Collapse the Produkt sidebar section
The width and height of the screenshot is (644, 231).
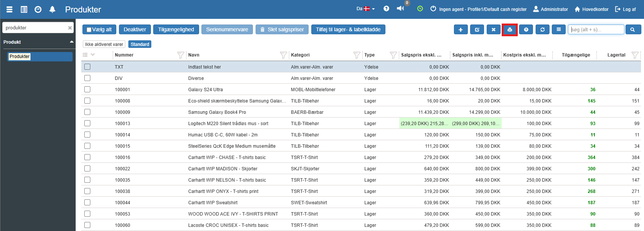pos(72,42)
